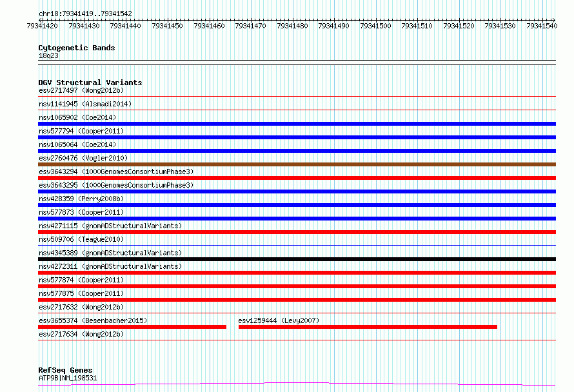Select the nsv1141945 (Alsmadi2014) variant label
The image size is (574, 392).
[85, 104]
